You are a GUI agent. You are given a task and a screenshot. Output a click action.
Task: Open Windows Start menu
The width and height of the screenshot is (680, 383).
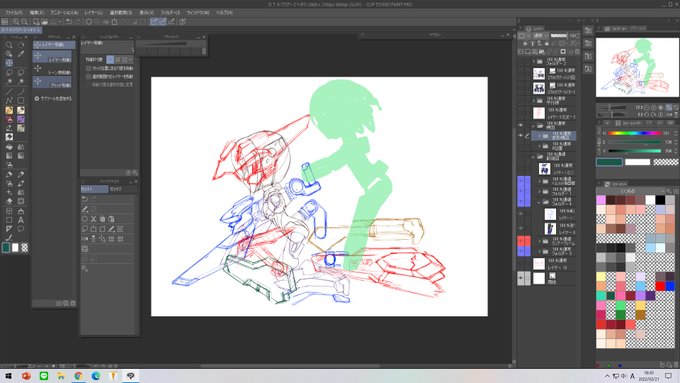pyautogui.click(x=8, y=376)
